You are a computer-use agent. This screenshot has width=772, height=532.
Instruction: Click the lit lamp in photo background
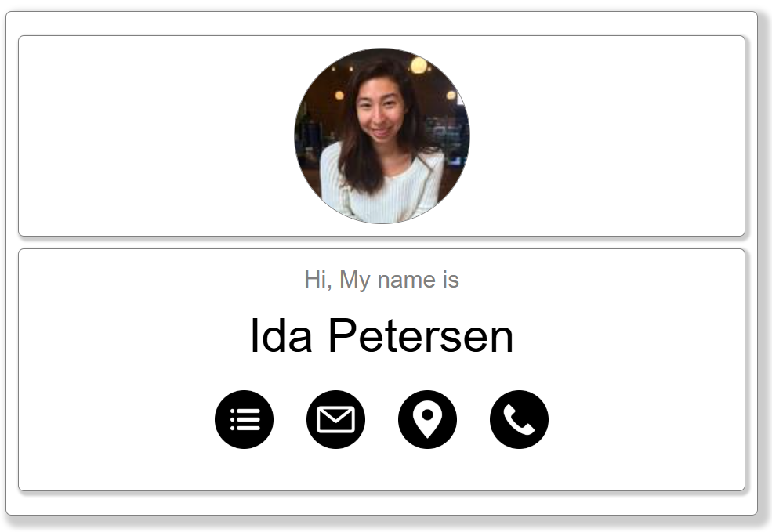[419, 64]
